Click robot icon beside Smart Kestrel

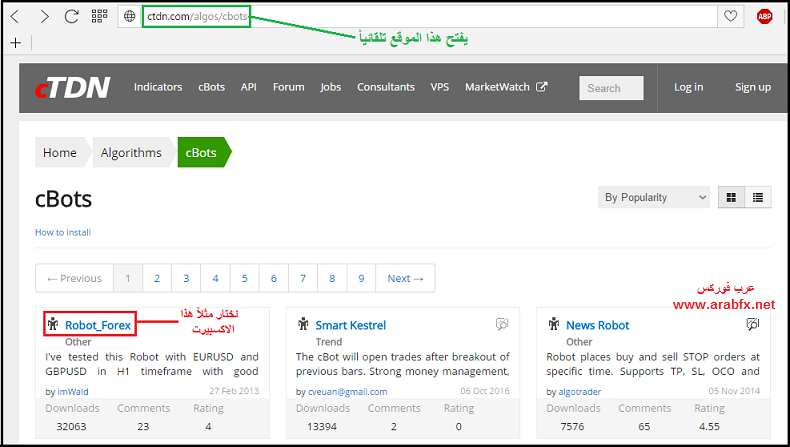coord(303,324)
